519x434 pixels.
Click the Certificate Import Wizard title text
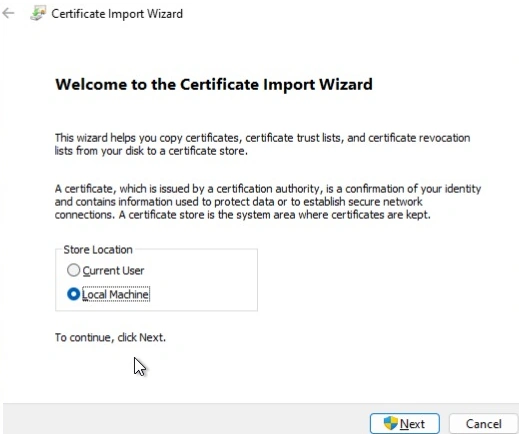pos(117,14)
